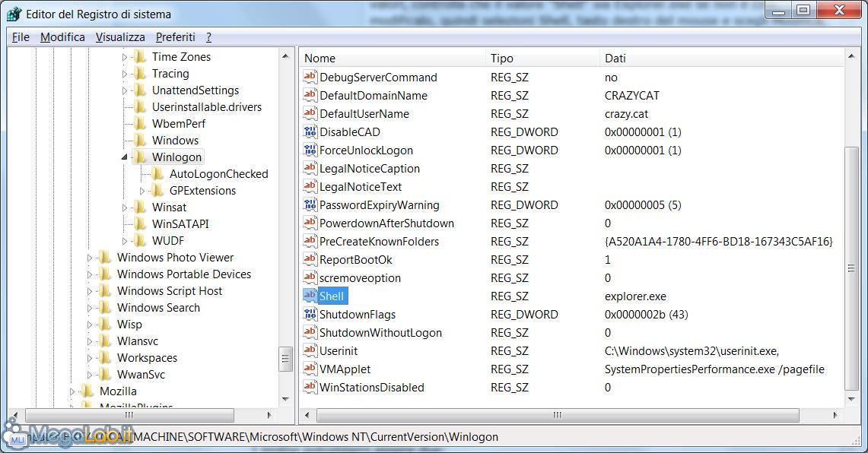Expand the WwanSvc key
The width and height of the screenshot is (868, 453).
click(x=90, y=375)
